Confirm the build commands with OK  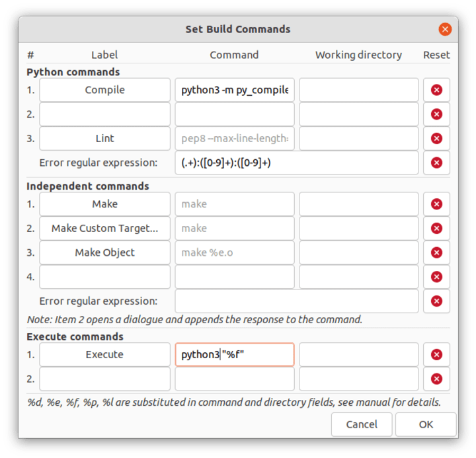click(x=426, y=424)
